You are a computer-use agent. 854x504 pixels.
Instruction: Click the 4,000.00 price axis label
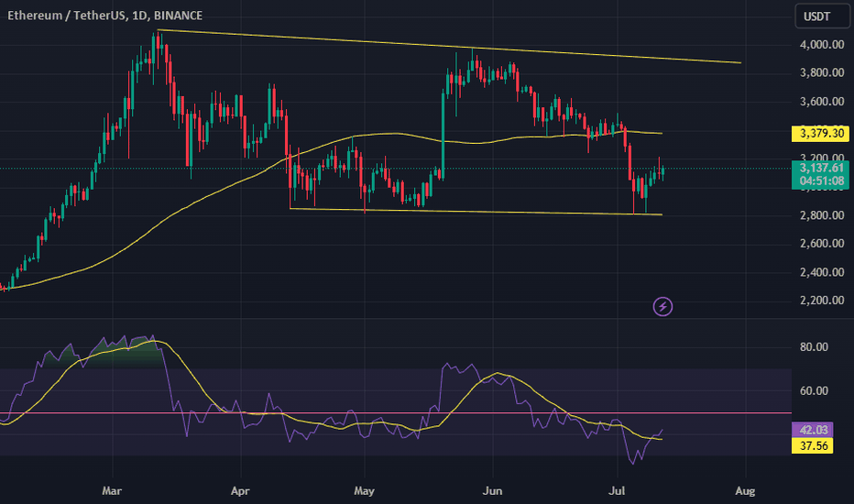point(822,45)
